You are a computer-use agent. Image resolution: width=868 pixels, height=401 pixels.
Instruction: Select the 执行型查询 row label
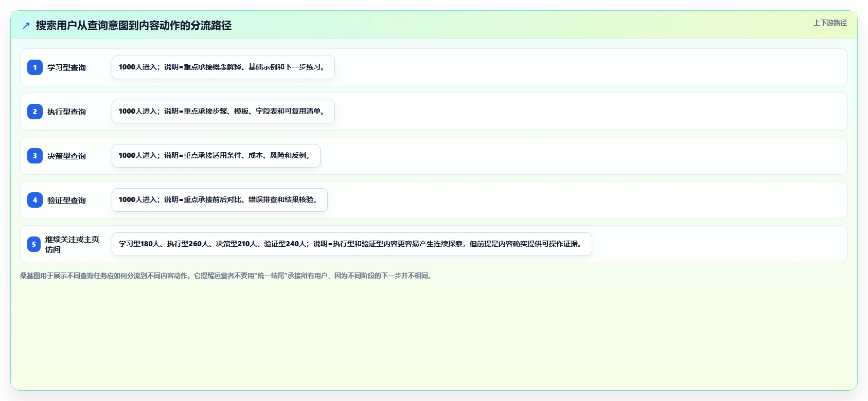pos(66,112)
